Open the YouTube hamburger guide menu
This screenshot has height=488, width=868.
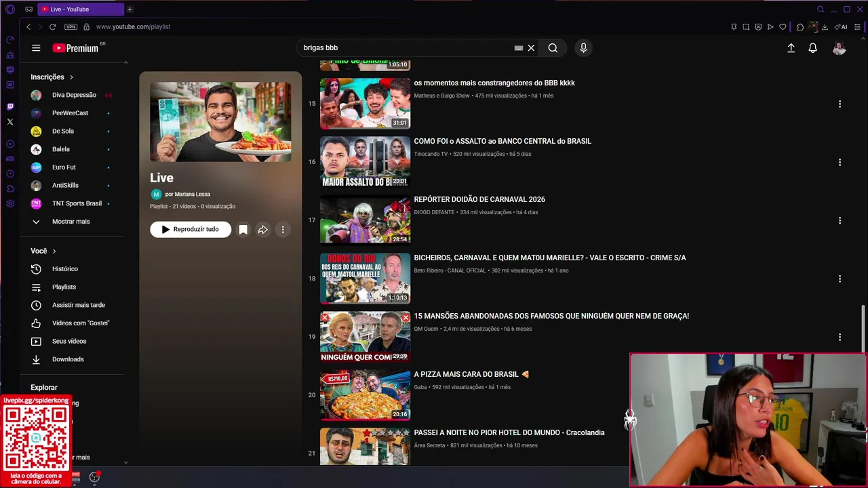(x=36, y=48)
